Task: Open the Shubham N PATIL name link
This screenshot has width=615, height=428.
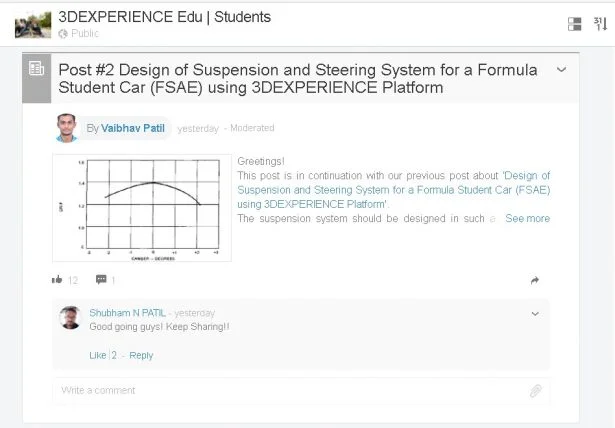Action: [127, 313]
